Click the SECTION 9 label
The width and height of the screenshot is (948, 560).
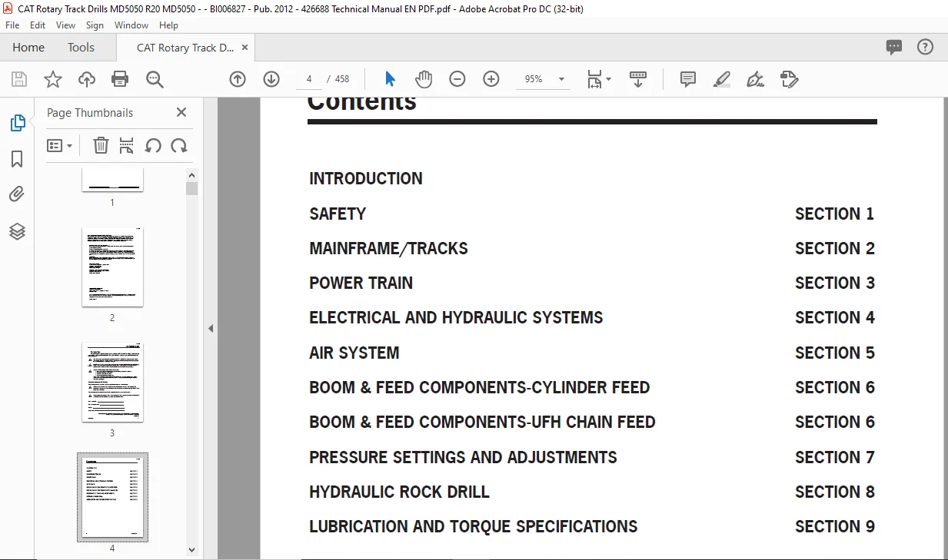point(835,526)
